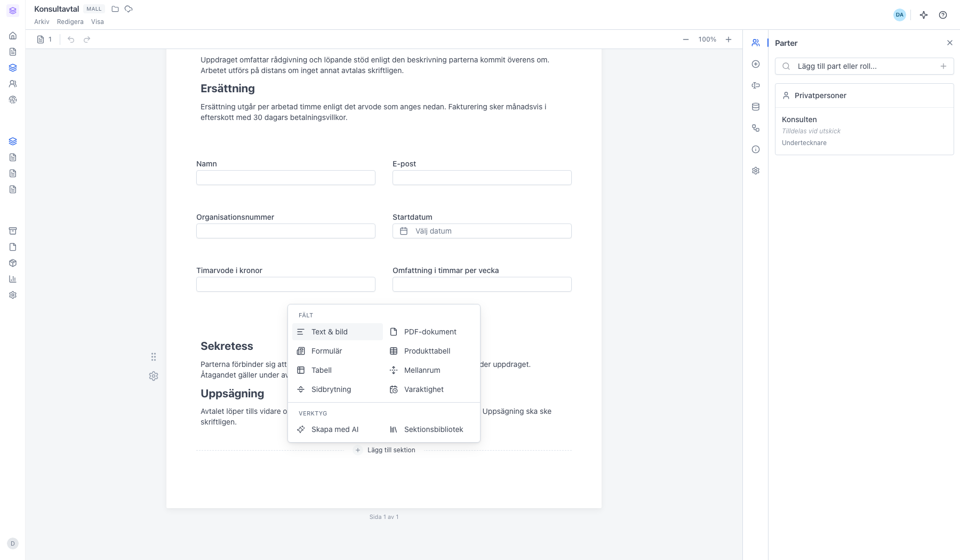The image size is (960, 560).
Task: Click the undo arrow in the toolbar
Action: tap(71, 39)
